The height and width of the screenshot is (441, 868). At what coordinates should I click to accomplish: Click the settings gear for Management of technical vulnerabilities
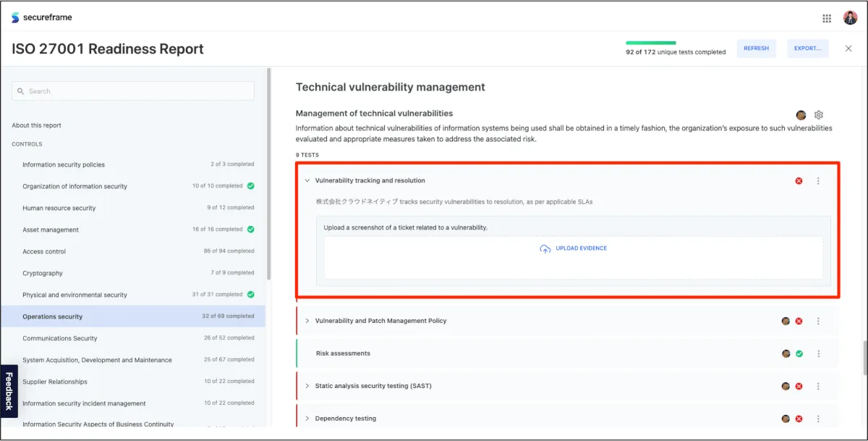coord(819,115)
